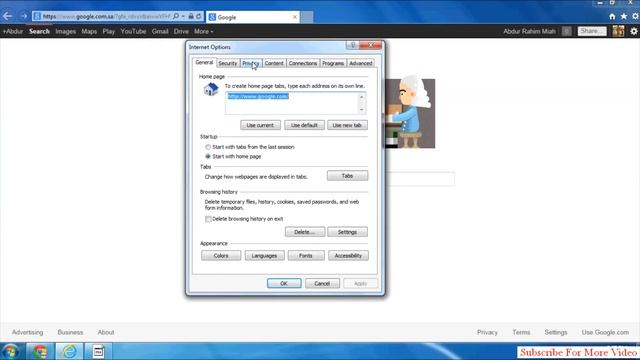
Task: Click the browser forward arrow
Action: click(x=24, y=16)
